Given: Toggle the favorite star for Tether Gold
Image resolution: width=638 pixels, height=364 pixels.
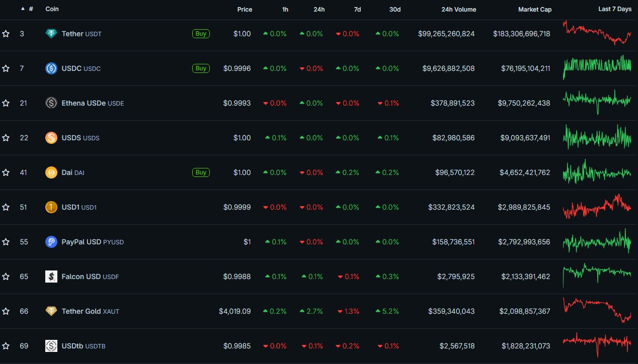Looking at the screenshot, I should 6,311.
